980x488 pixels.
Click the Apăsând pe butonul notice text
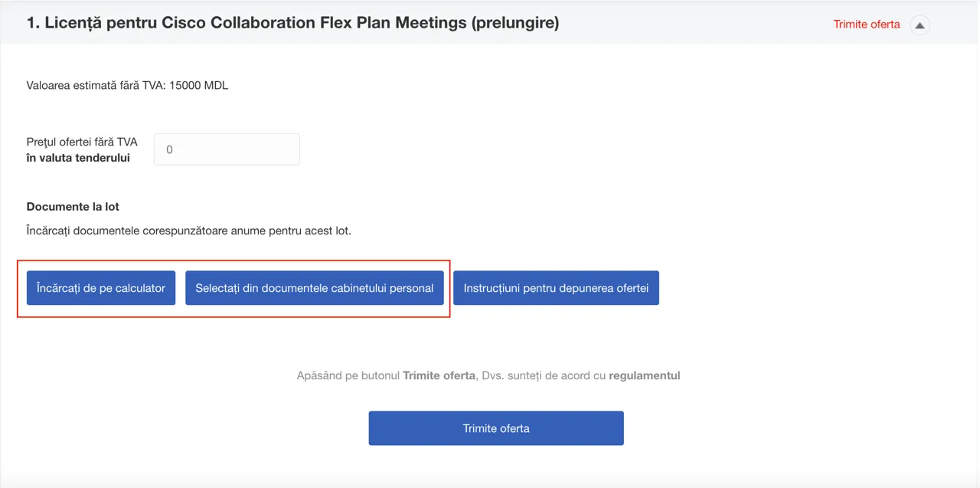(x=348, y=375)
